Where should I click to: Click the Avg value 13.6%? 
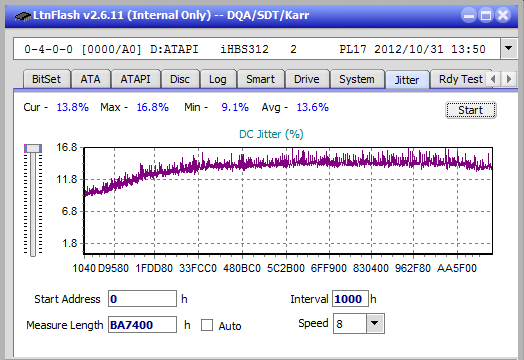click(x=312, y=107)
